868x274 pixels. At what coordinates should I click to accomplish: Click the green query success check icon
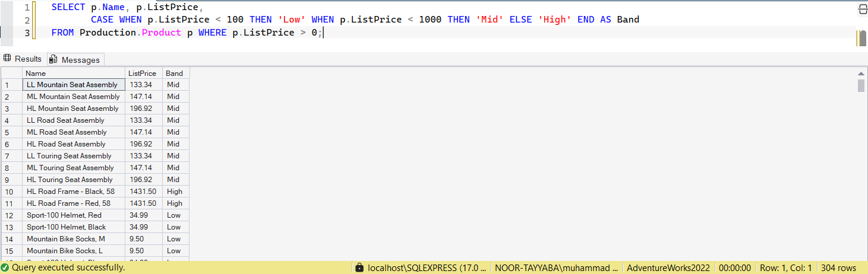coord(5,267)
